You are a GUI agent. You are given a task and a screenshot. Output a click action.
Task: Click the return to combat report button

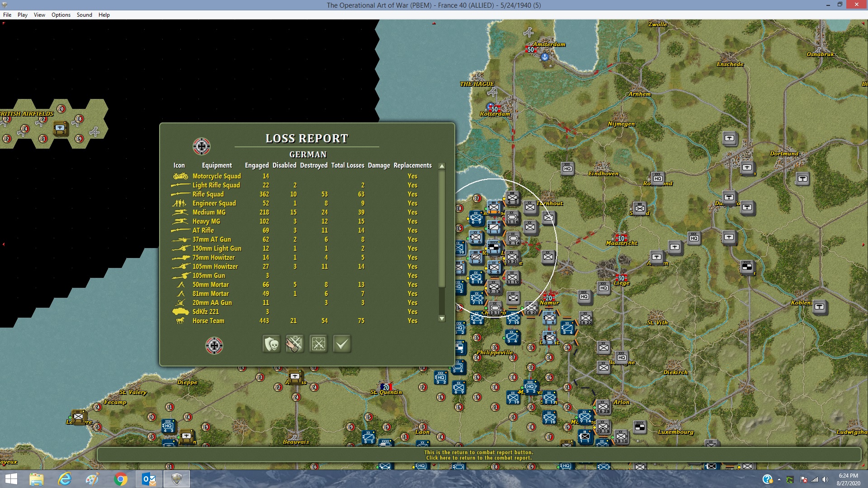tap(295, 344)
